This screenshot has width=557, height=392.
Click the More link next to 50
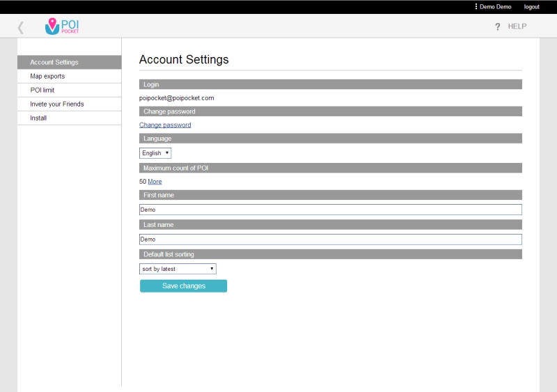[x=155, y=182]
